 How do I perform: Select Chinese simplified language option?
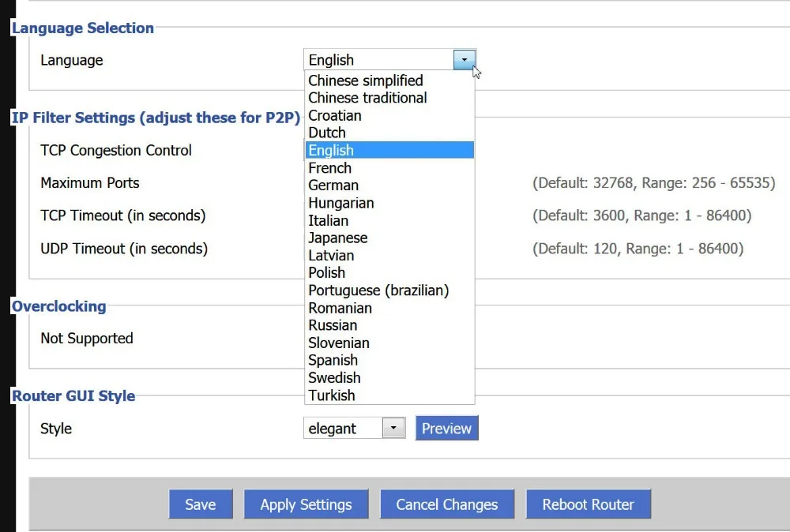(x=389, y=81)
